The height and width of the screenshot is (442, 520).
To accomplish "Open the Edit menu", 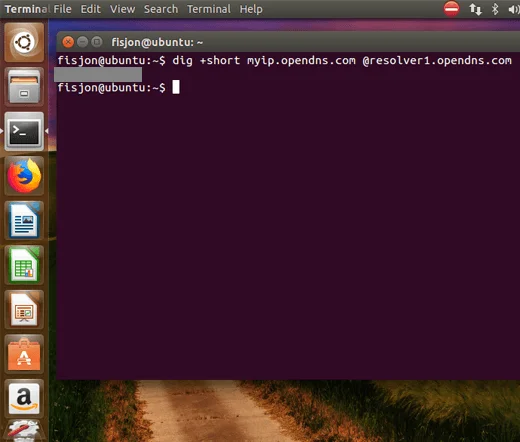I will 90,9.
